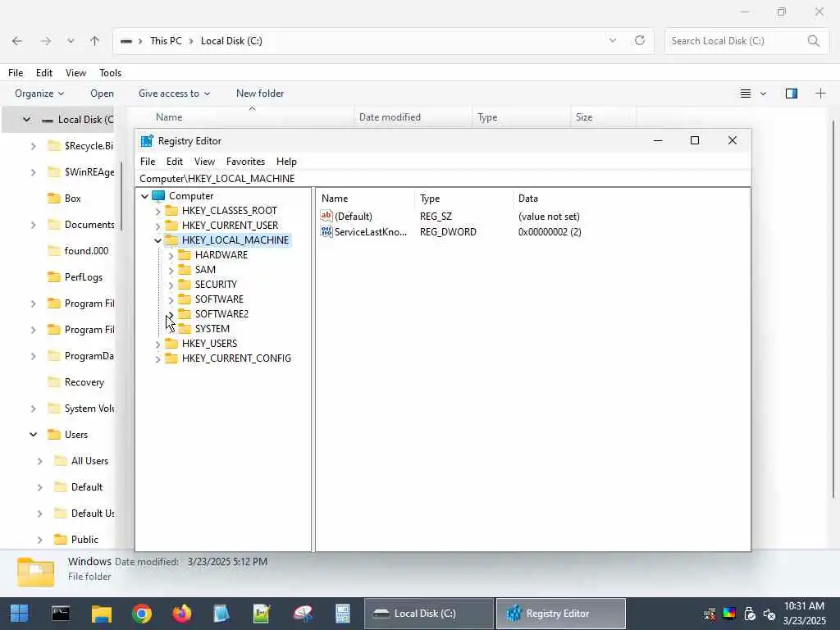Screen dimensions: 840x630
Task: Click the network tray icon
Action: 710,614
